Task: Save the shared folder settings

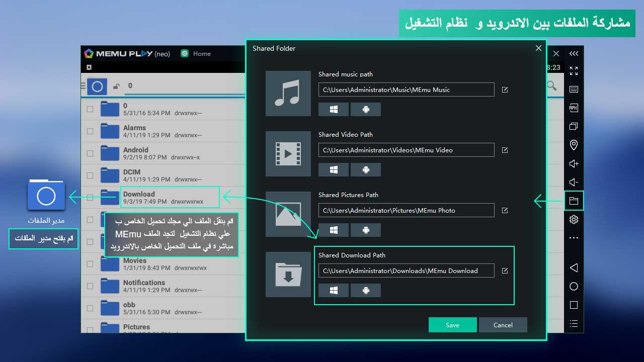Action: pyautogui.click(x=452, y=325)
